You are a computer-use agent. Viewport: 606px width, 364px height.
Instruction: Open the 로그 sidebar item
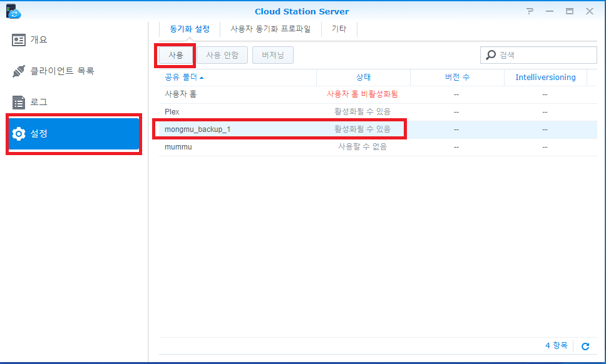(73, 103)
